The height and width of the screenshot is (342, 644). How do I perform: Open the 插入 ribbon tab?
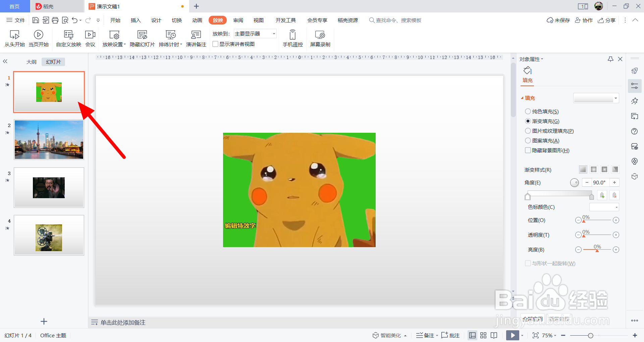point(136,20)
